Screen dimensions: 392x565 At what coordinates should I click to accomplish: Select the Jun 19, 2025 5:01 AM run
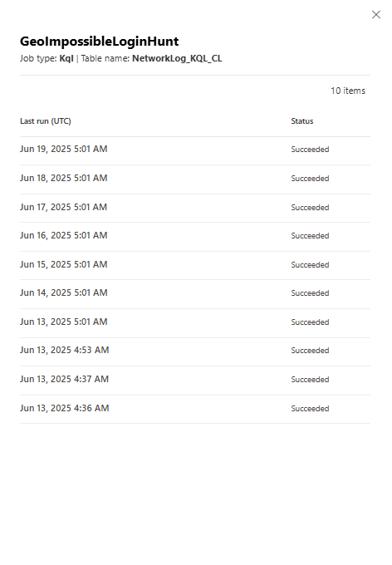coord(195,150)
